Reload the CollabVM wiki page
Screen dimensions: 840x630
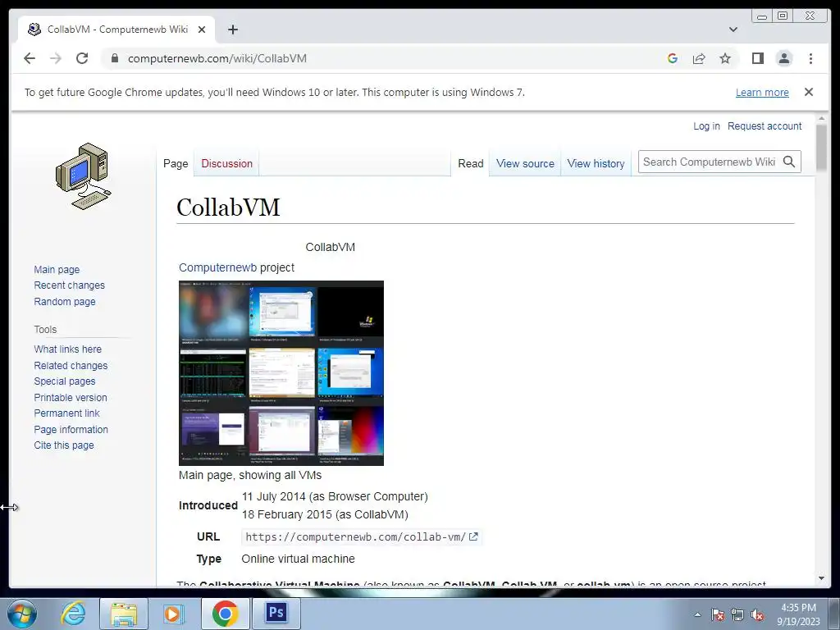pyautogui.click(x=82, y=58)
